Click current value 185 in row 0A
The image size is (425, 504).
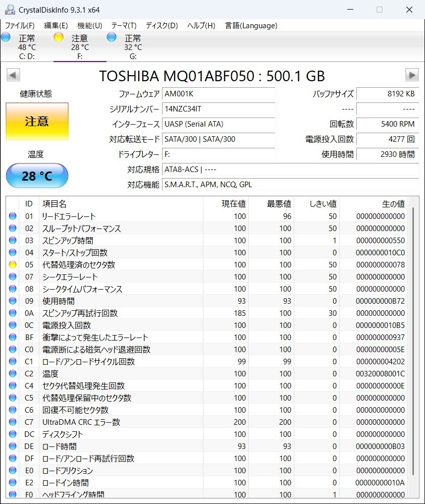pyautogui.click(x=240, y=313)
